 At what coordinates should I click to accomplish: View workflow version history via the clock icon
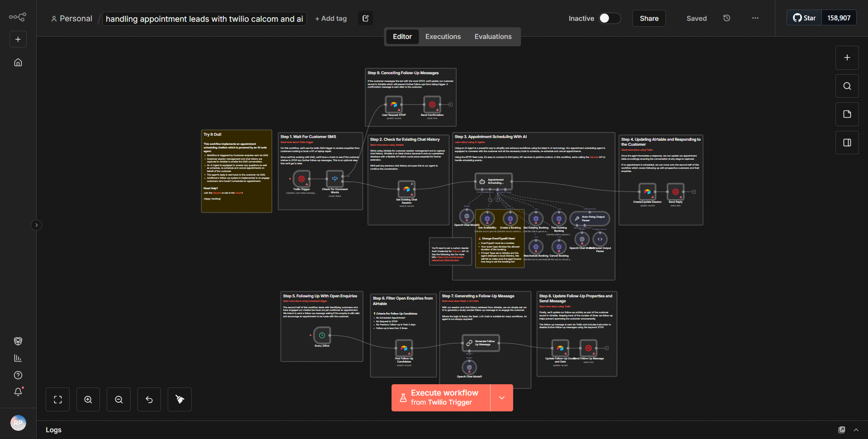pyautogui.click(x=726, y=18)
